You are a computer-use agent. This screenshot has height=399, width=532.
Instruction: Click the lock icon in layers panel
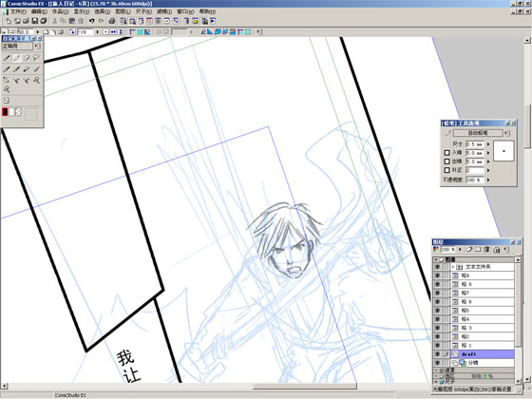point(497,249)
